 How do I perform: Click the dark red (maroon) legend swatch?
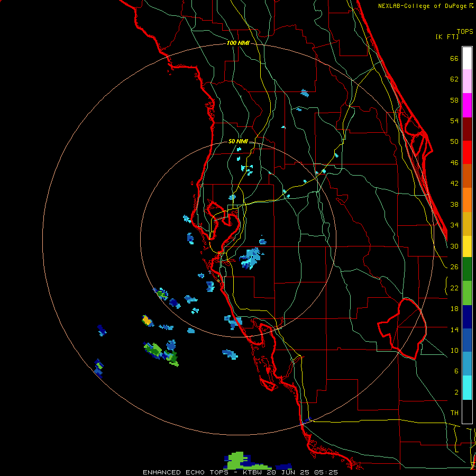[x=467, y=129]
